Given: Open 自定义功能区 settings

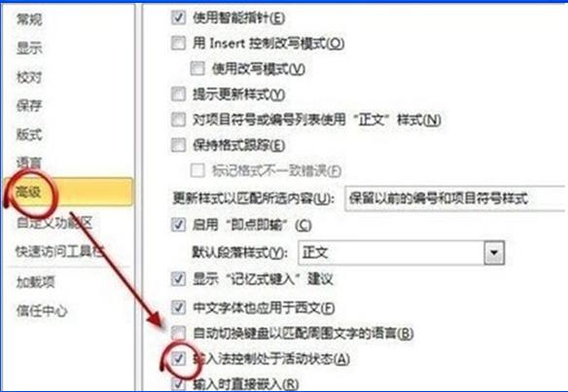Looking at the screenshot, I should 54,223.
